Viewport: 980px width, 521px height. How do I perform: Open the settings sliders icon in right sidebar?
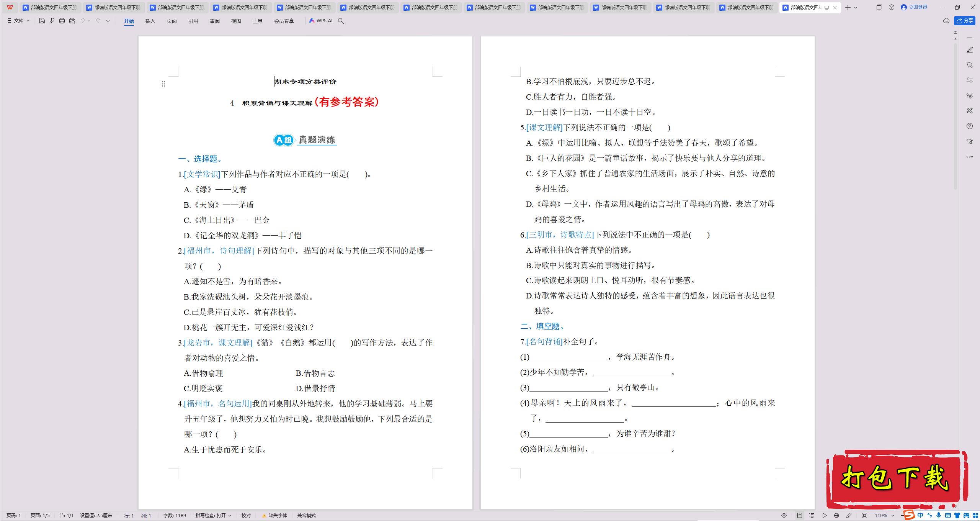969,80
